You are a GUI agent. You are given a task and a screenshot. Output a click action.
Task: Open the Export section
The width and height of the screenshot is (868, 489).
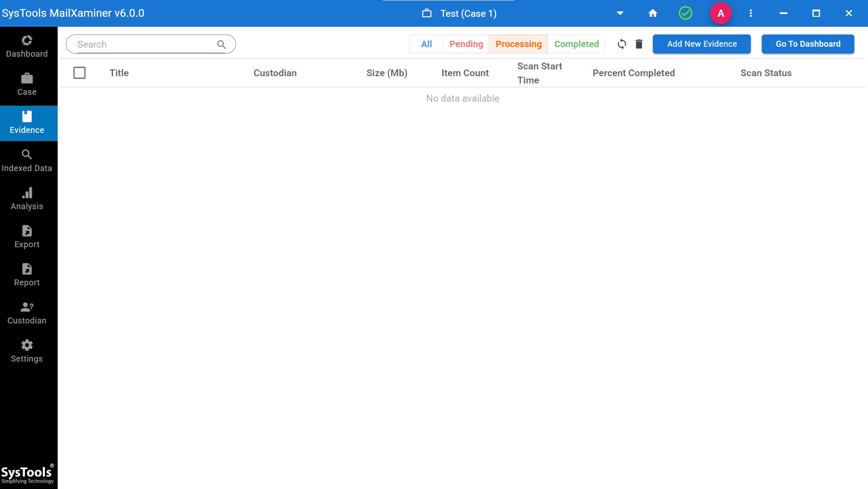point(27,237)
